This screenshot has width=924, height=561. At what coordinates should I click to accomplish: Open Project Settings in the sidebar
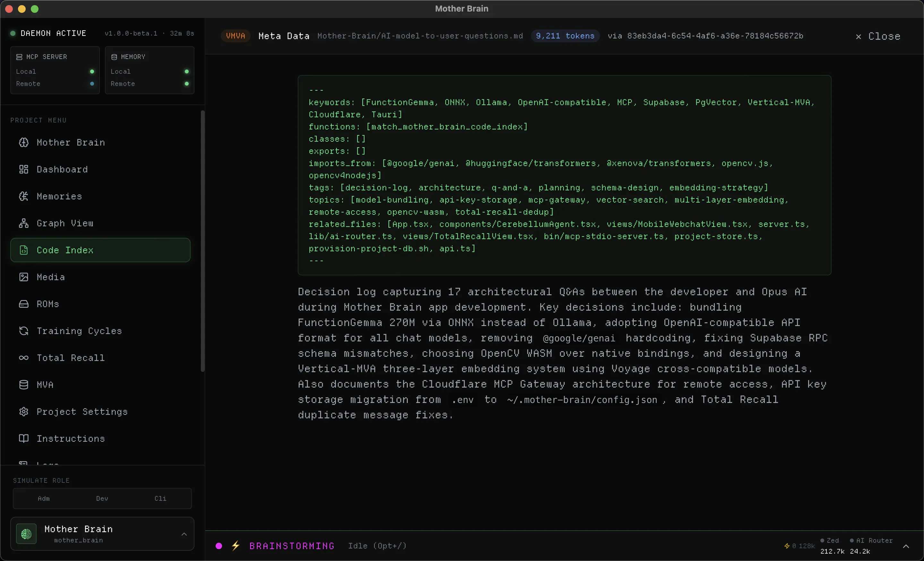pyautogui.click(x=100, y=412)
